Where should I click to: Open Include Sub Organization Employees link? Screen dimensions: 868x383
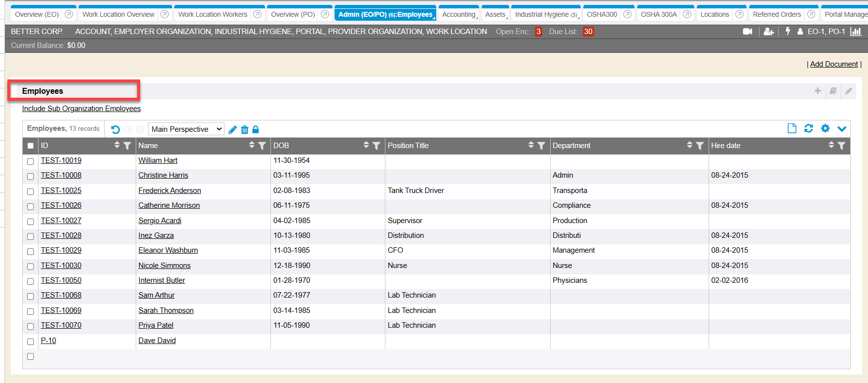[81, 109]
